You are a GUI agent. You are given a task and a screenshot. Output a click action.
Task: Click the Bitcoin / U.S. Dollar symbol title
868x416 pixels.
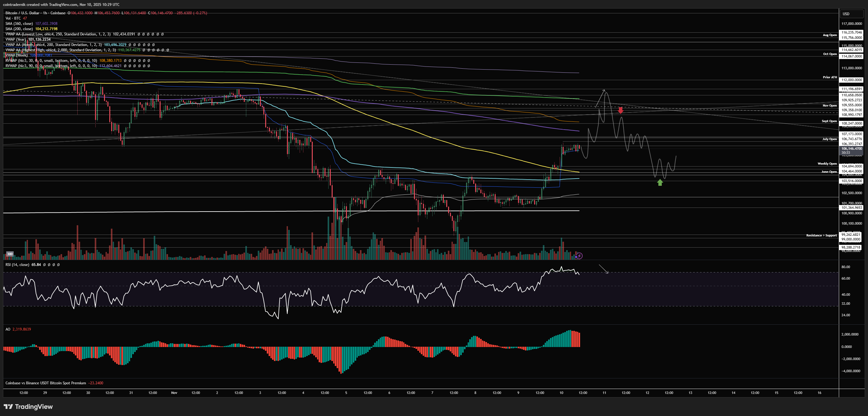coord(22,13)
